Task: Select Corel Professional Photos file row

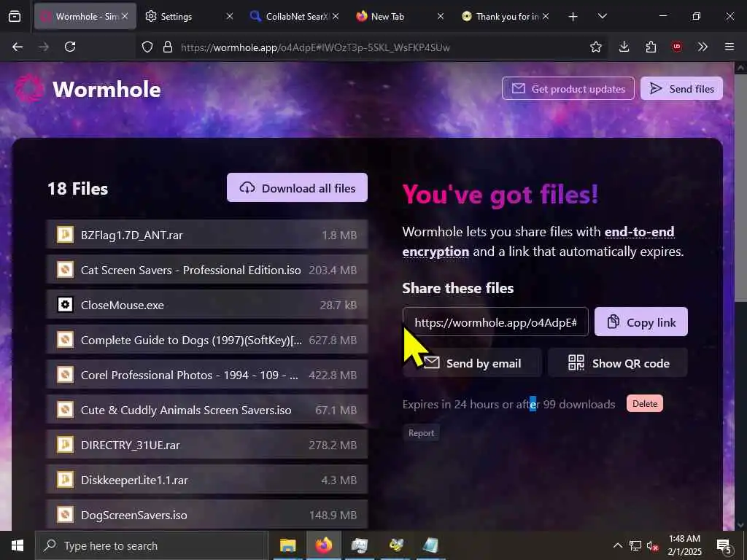Action: (x=206, y=375)
